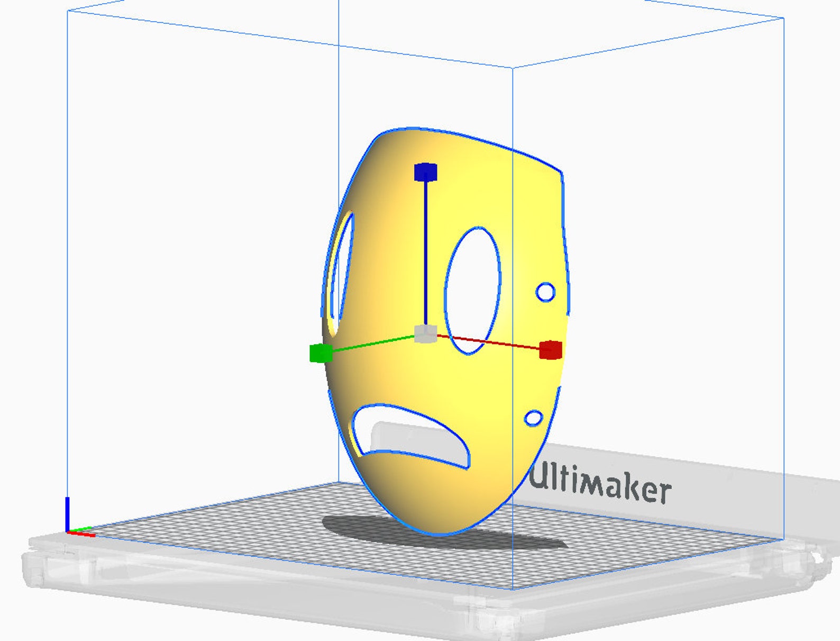Image resolution: width=840 pixels, height=641 pixels.
Task: Grab the green Y-axis move handle
Action: 321,353
